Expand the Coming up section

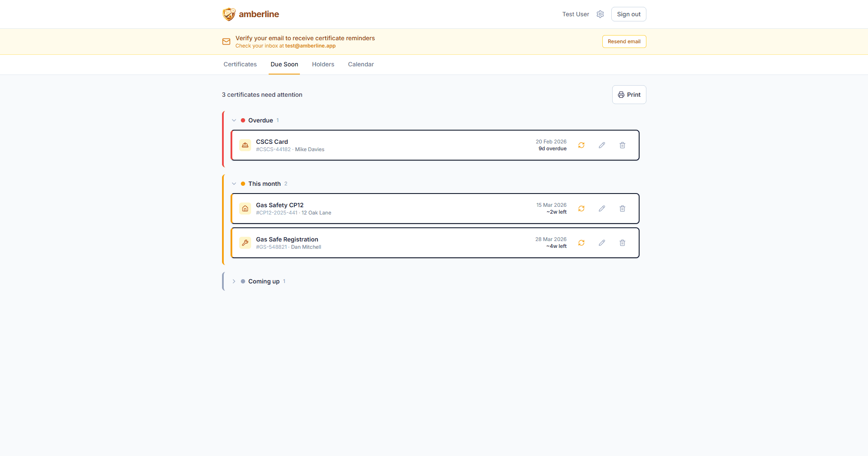(234, 281)
